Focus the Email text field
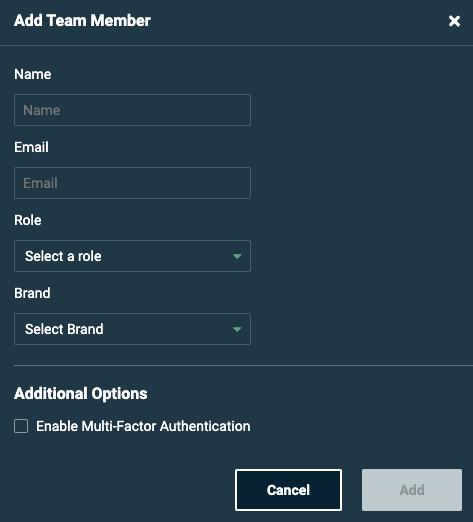 point(132,183)
